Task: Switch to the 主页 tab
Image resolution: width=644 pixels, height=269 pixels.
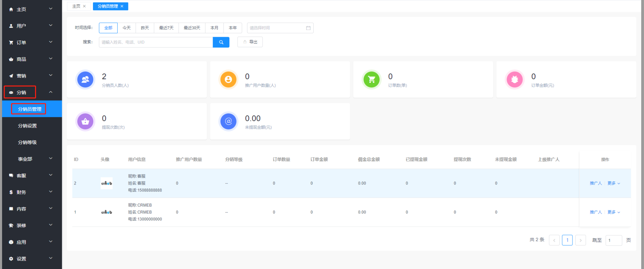Action: coord(76,6)
